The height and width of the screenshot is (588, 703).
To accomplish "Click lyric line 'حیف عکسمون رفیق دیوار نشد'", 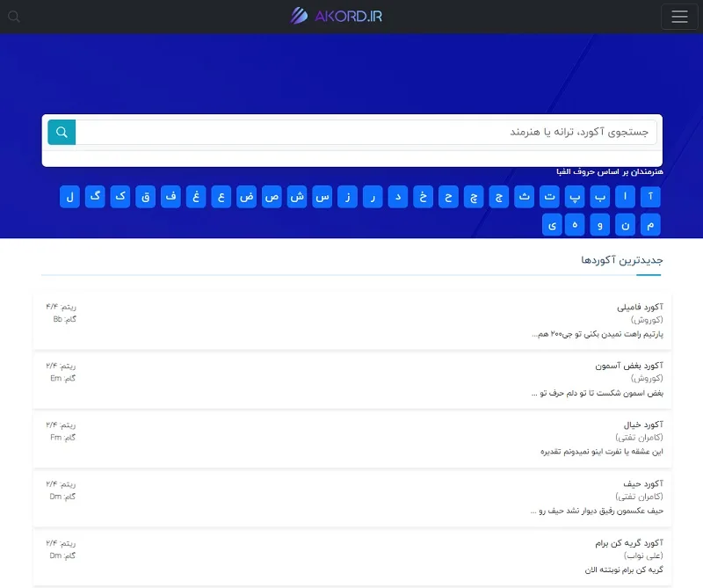I will tap(597, 511).
